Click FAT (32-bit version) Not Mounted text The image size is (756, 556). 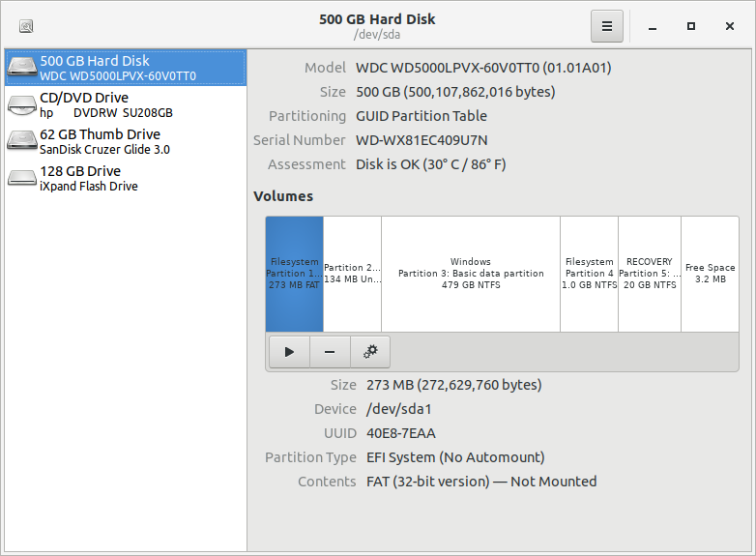click(481, 482)
